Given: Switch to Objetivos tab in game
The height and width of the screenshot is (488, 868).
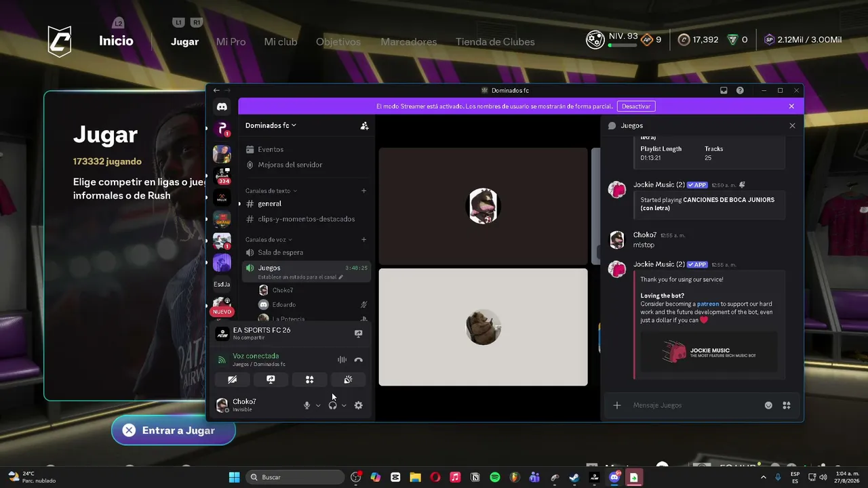Looking at the screenshot, I should [x=338, y=41].
